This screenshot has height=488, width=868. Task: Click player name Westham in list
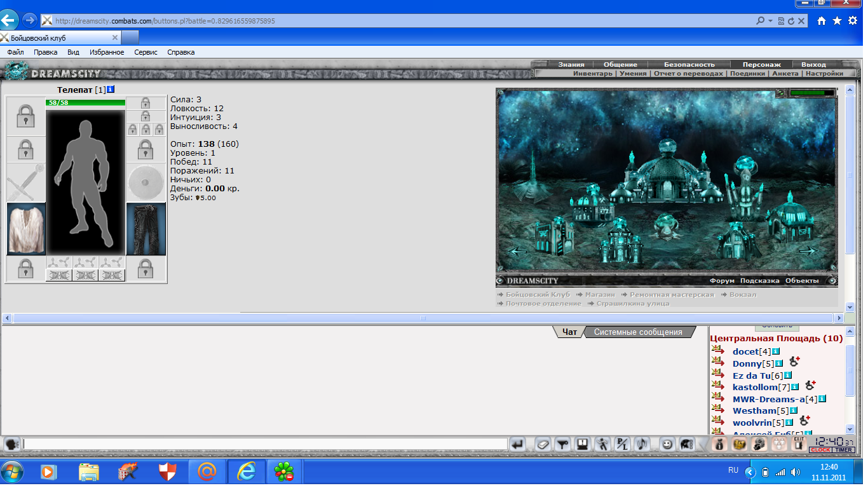point(754,410)
